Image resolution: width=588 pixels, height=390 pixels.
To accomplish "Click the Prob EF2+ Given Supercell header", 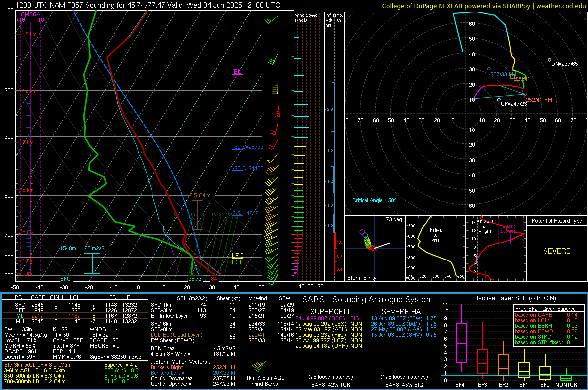I will (x=546, y=309).
